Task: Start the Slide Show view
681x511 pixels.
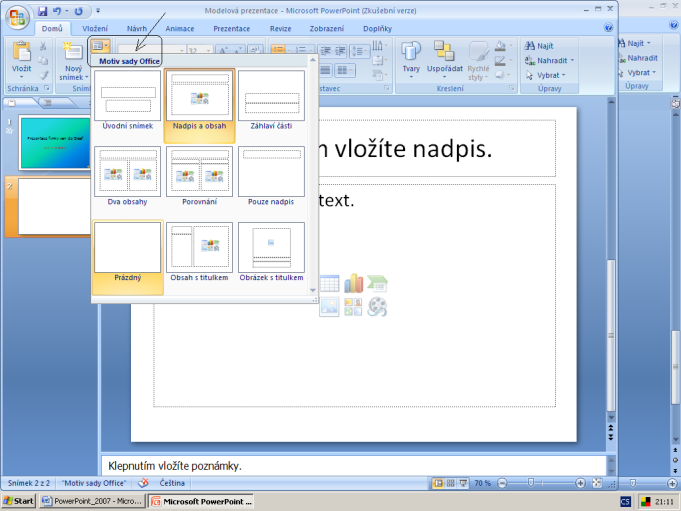Action: (463, 483)
